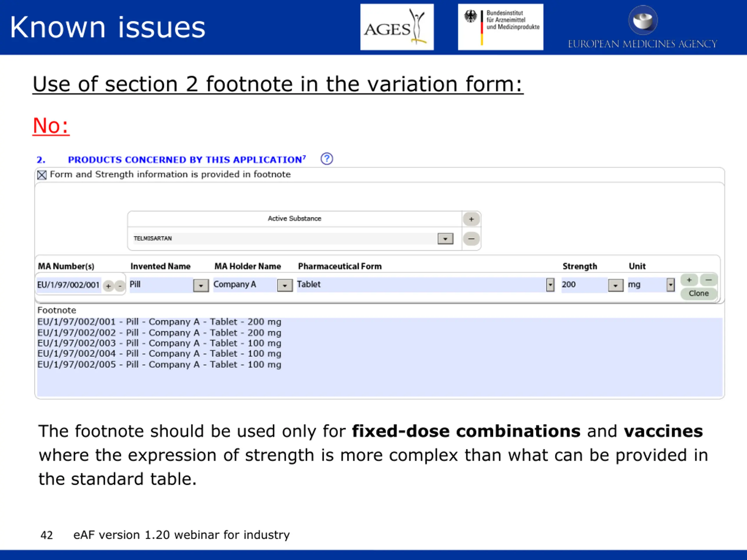Click the Bundesinstitut für Arzneimittel logo

500,27
